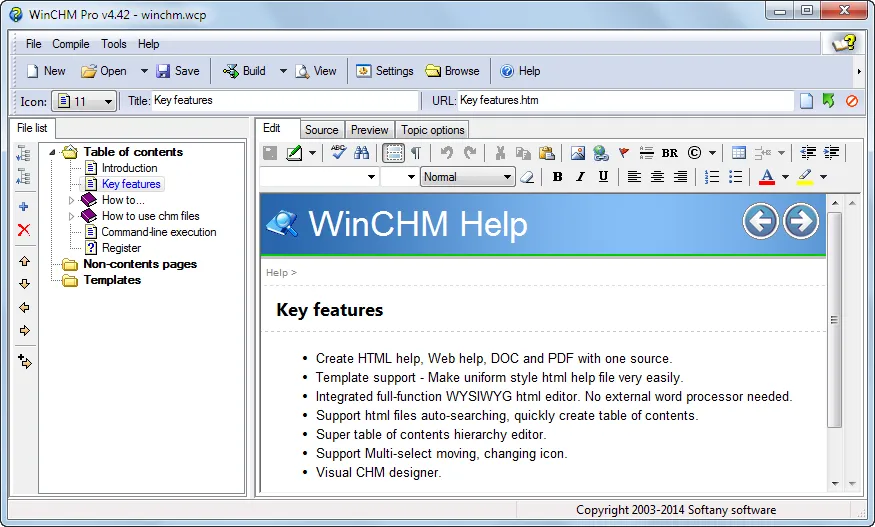
Task: Click the red cancel icon beside URL
Action: click(x=852, y=101)
